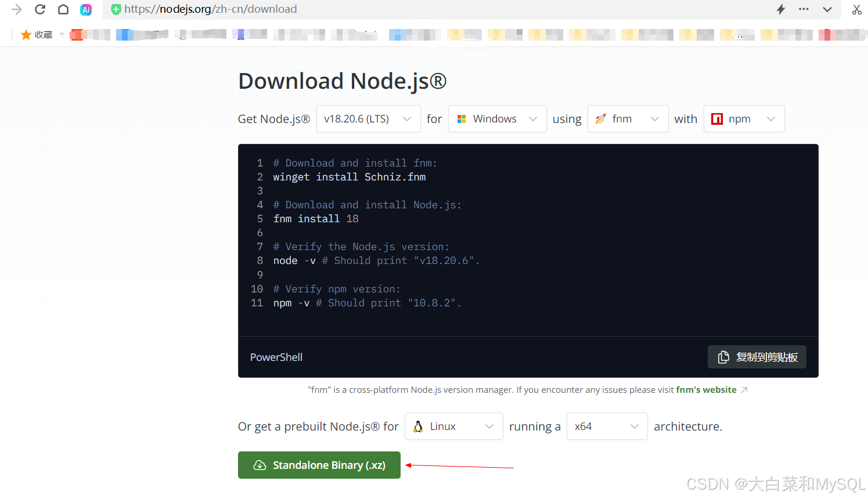Viewport: 868px width, 499px height.
Task: Click chevron arrow of version dropdown
Action: click(x=407, y=119)
